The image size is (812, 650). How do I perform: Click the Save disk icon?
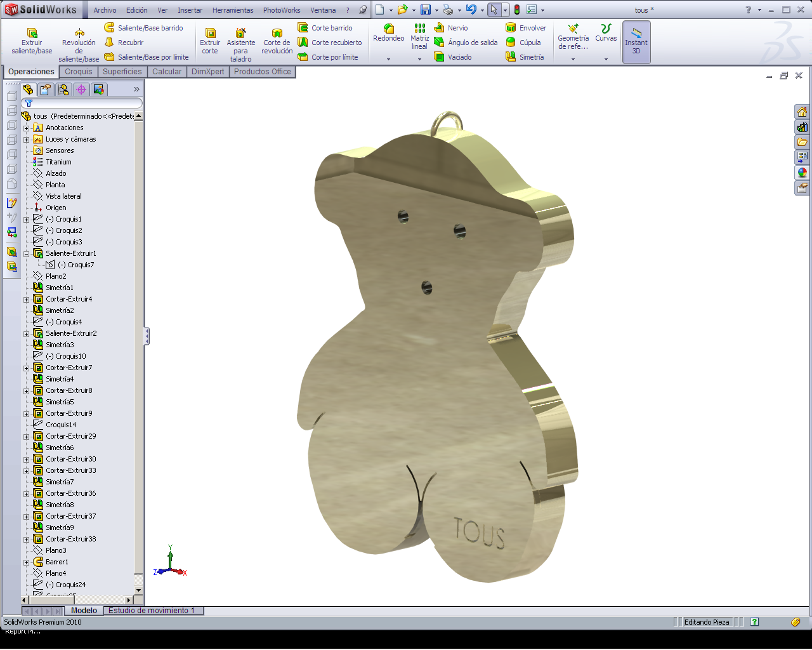pyautogui.click(x=426, y=10)
